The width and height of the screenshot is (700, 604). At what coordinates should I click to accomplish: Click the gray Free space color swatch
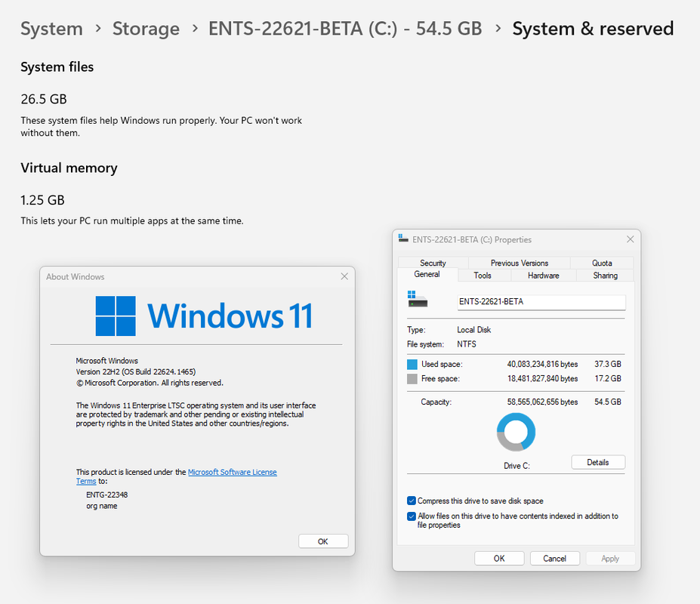(x=412, y=379)
